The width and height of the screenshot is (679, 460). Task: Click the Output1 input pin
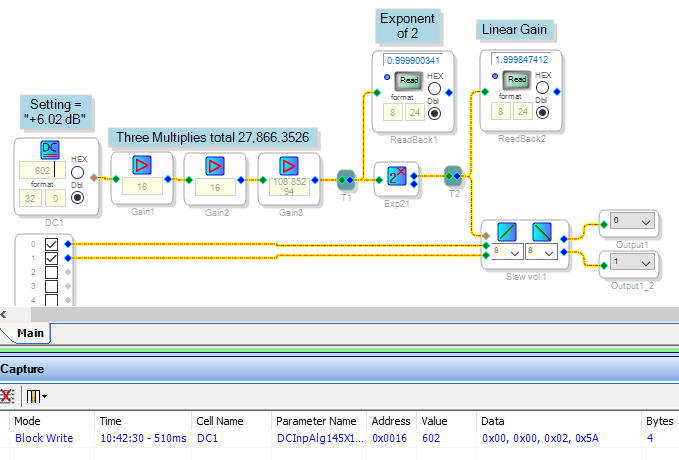tap(604, 224)
